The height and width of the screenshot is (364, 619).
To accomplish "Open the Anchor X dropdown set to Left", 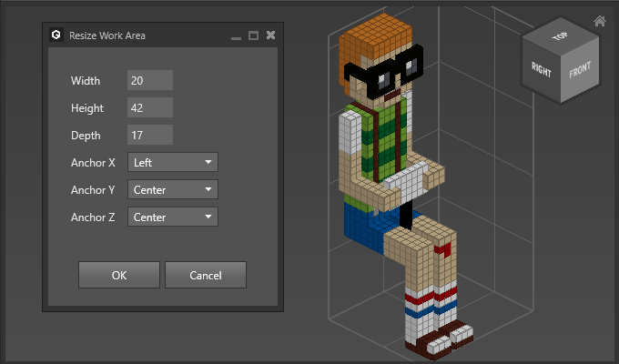I will pos(173,163).
